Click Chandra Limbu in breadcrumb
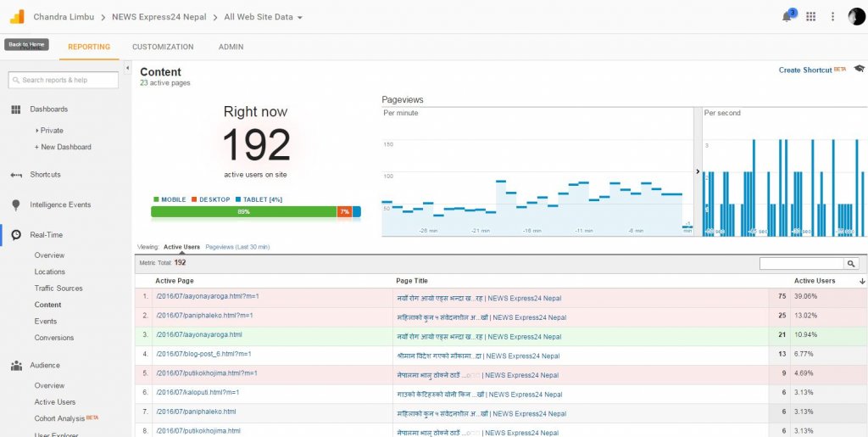 tap(63, 17)
